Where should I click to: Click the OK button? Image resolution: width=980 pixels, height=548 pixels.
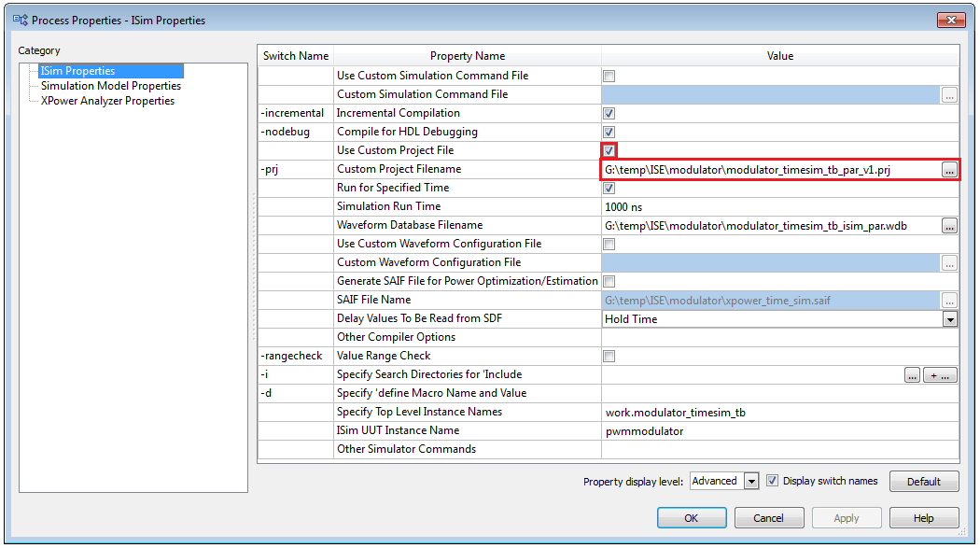tap(692, 518)
